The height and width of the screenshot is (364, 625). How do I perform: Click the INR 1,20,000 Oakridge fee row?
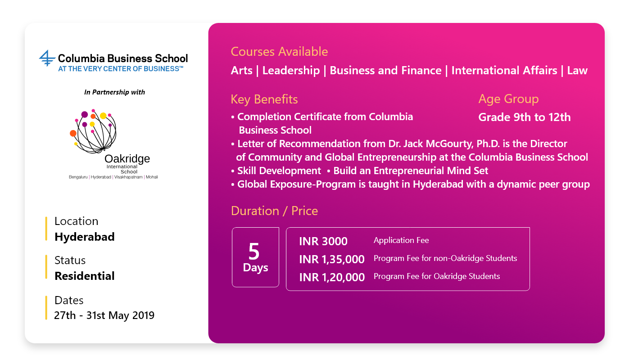399,277
